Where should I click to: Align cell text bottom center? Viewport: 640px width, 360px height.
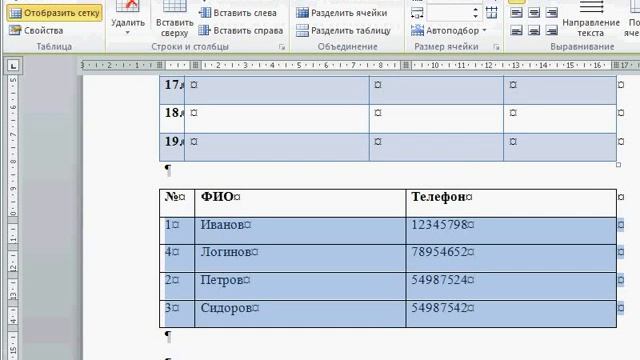[x=534, y=30]
